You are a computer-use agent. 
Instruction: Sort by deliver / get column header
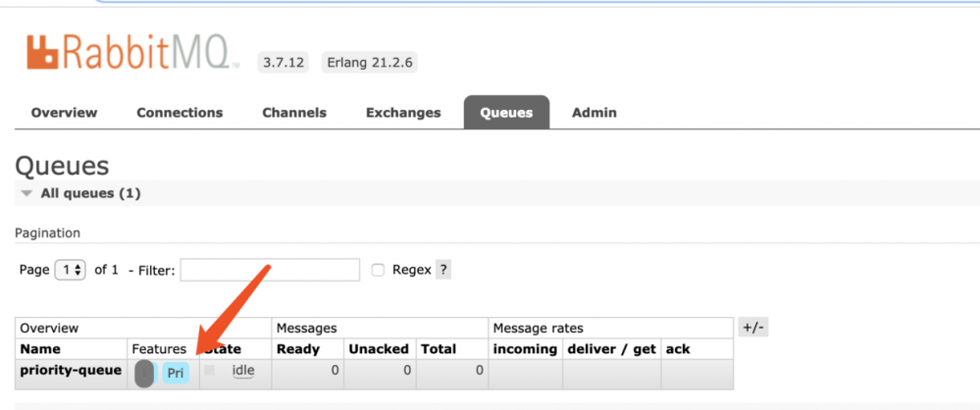point(612,349)
